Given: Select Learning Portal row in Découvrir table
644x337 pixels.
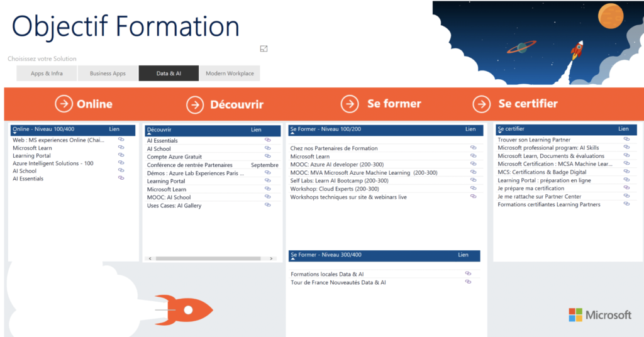Looking at the screenshot, I should point(213,181).
